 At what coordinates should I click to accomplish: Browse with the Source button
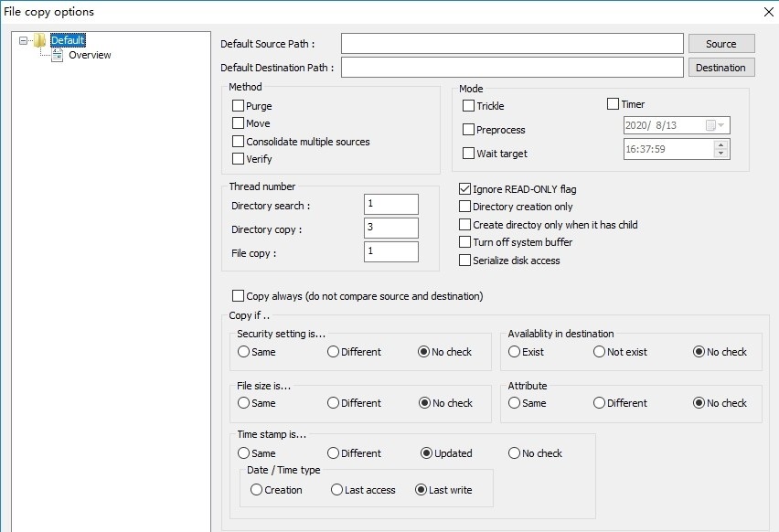tap(721, 44)
